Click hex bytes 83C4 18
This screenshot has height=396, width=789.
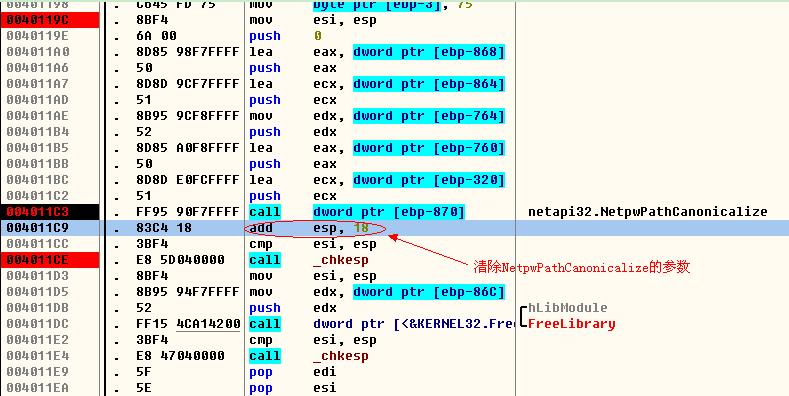tap(164, 228)
